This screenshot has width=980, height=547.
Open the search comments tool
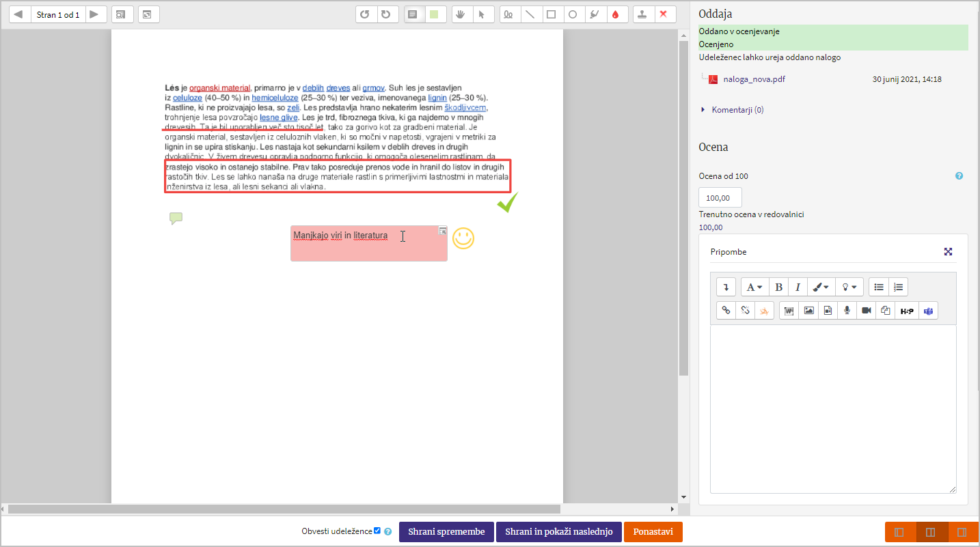tap(122, 14)
